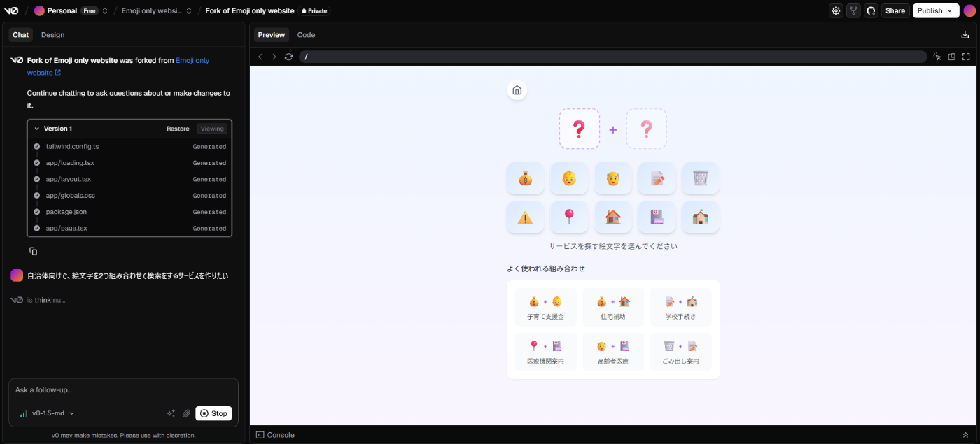Switch to the Preview tab
The image size is (980, 444).
click(271, 35)
